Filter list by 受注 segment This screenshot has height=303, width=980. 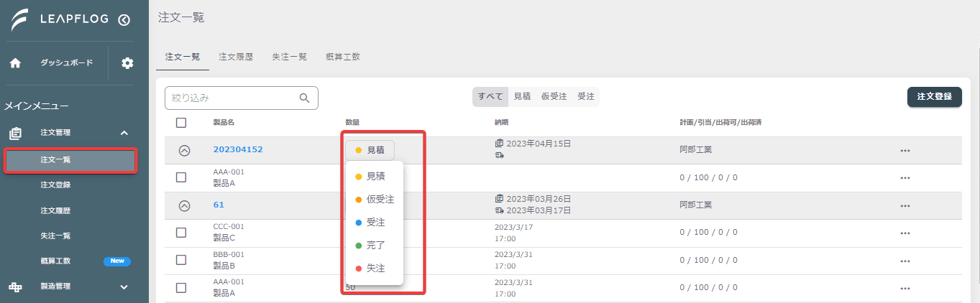click(x=586, y=97)
